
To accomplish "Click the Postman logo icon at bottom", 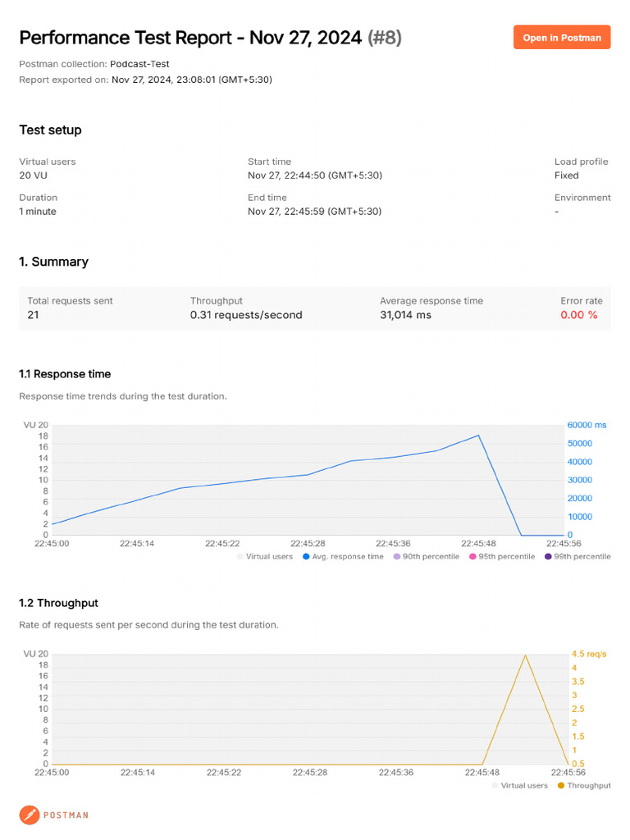I will click(30, 815).
